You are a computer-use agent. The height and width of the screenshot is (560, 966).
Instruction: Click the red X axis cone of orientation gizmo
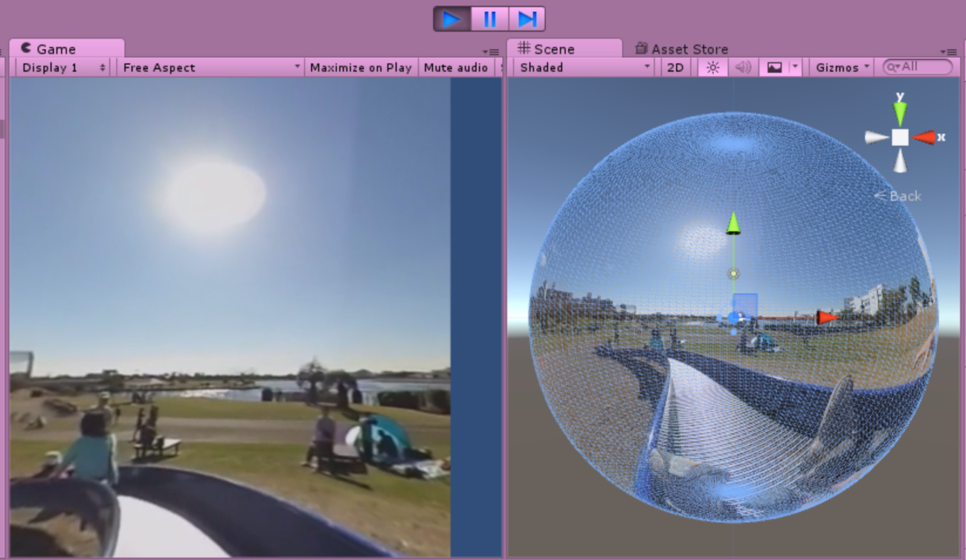[924, 138]
